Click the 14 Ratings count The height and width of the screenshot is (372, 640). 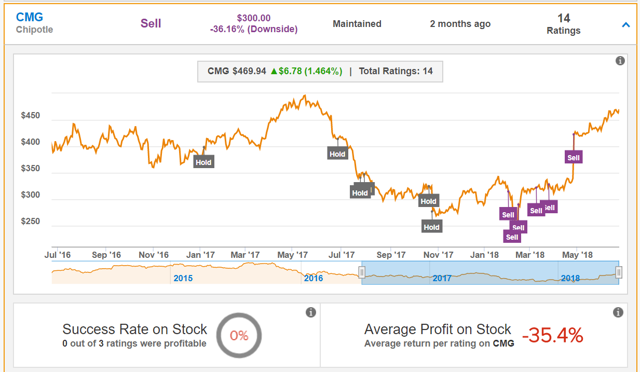(563, 24)
